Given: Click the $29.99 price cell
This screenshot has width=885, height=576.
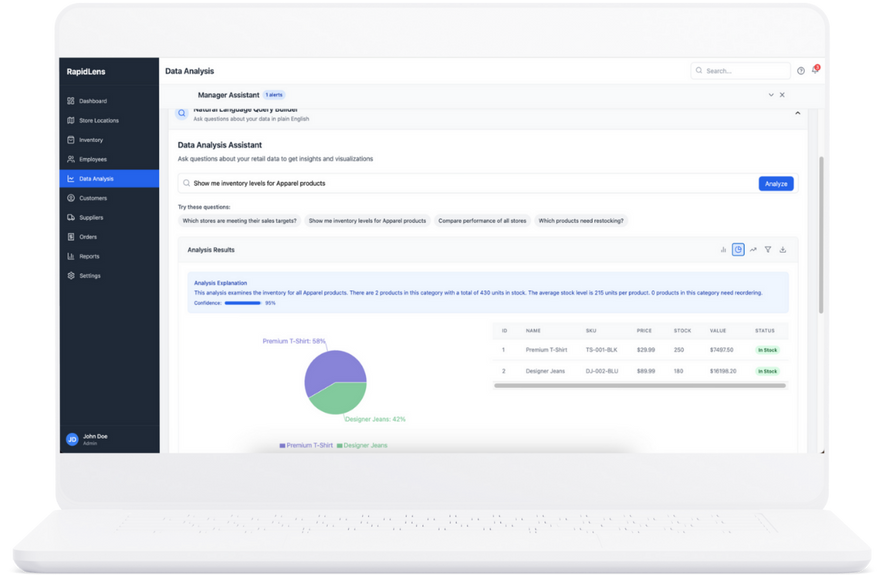Looking at the screenshot, I should [x=646, y=350].
